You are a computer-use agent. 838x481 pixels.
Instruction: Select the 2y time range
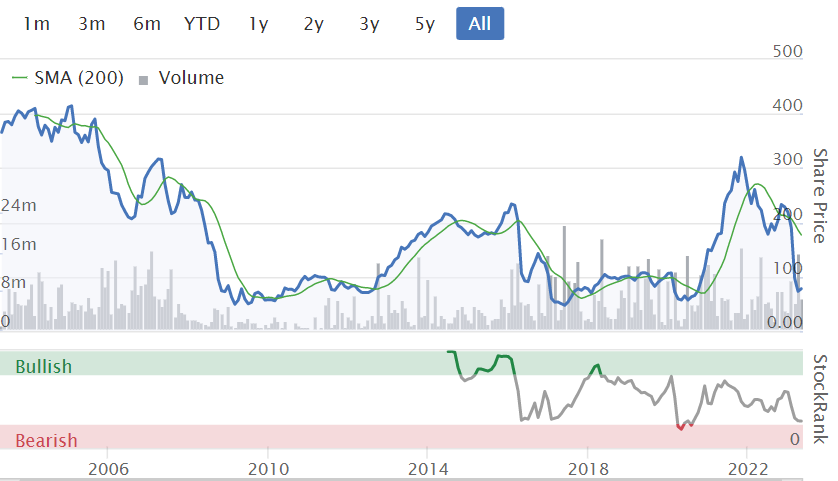(x=314, y=24)
